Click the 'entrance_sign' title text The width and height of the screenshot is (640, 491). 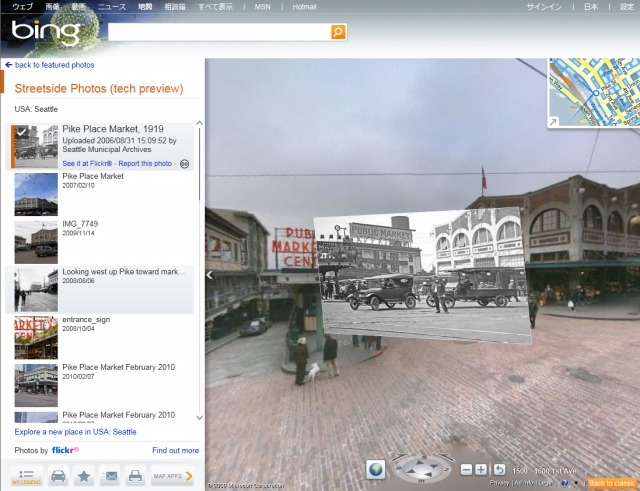[86, 320]
